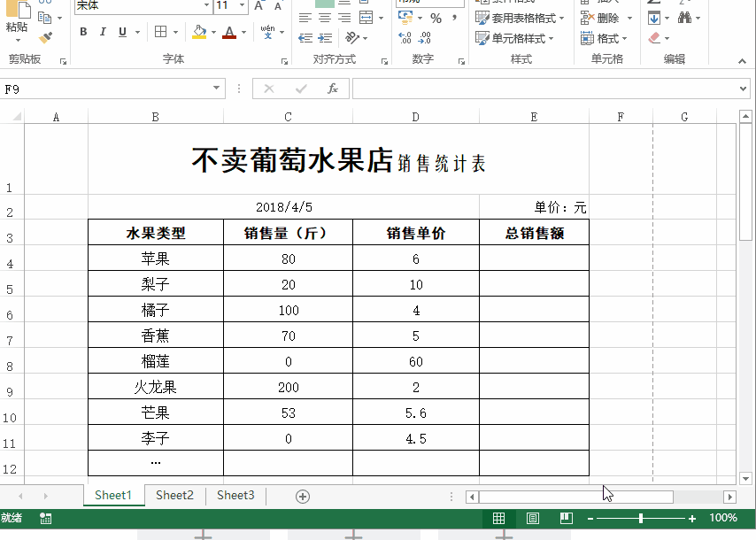This screenshot has width=756, height=540.
Task: Apply the yellow fill color bucket
Action: [199, 32]
